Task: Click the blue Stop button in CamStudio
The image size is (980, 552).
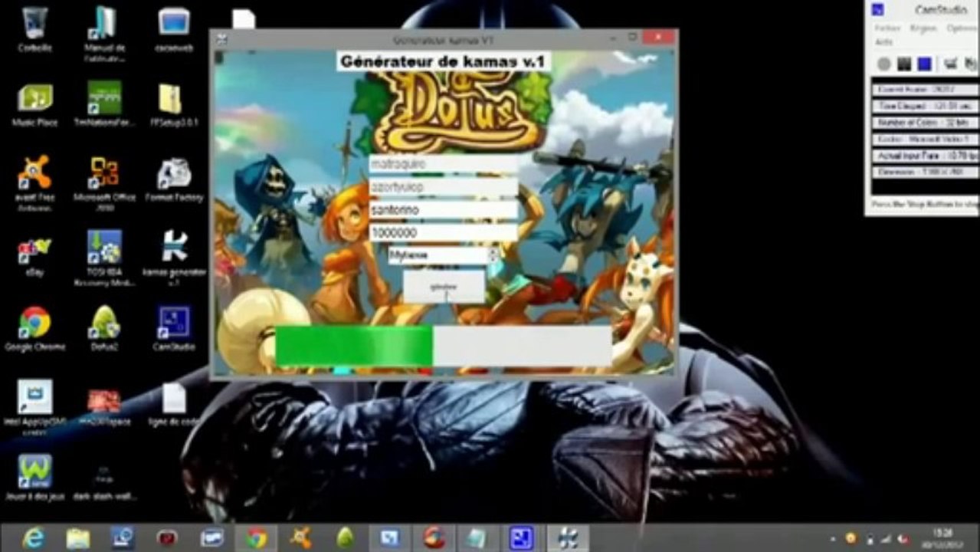Action: point(925,64)
